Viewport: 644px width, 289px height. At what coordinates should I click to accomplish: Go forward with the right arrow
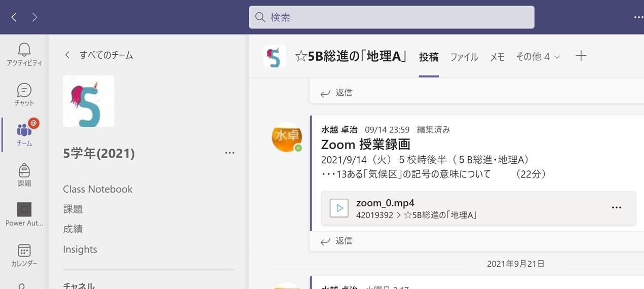(34, 17)
